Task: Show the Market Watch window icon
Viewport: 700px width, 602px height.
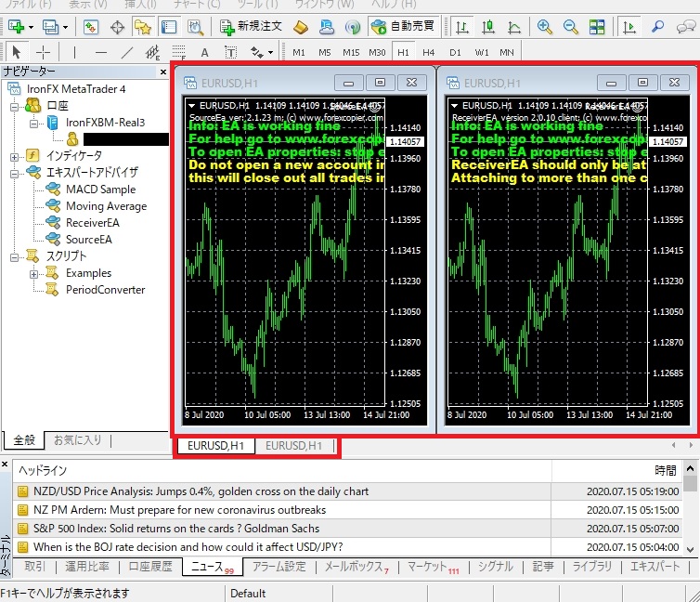Action: coord(91,27)
